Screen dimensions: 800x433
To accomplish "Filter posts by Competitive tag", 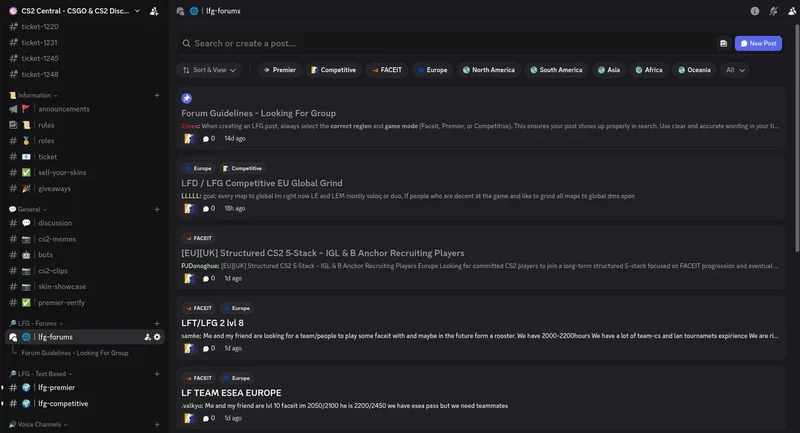I will pos(334,70).
